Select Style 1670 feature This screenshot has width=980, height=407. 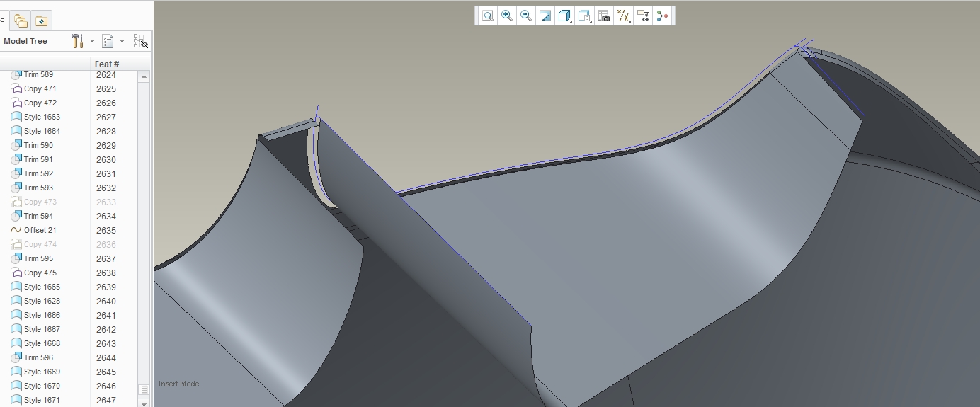42,386
